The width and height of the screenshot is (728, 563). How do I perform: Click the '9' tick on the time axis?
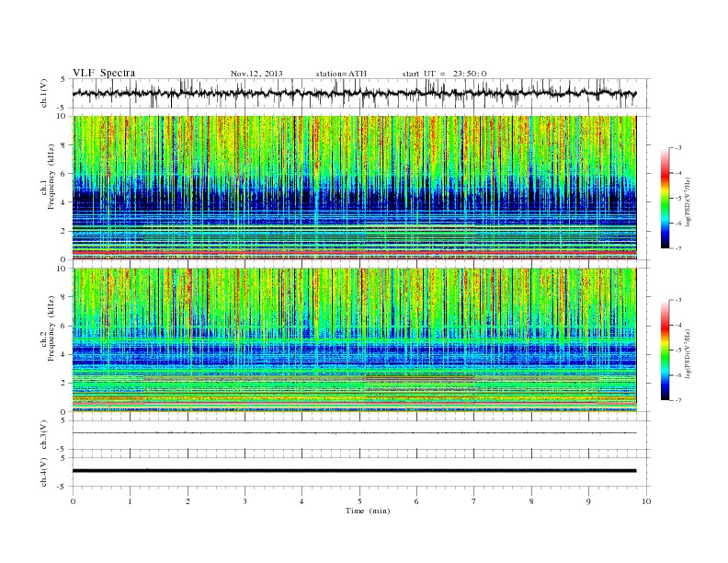point(588,501)
